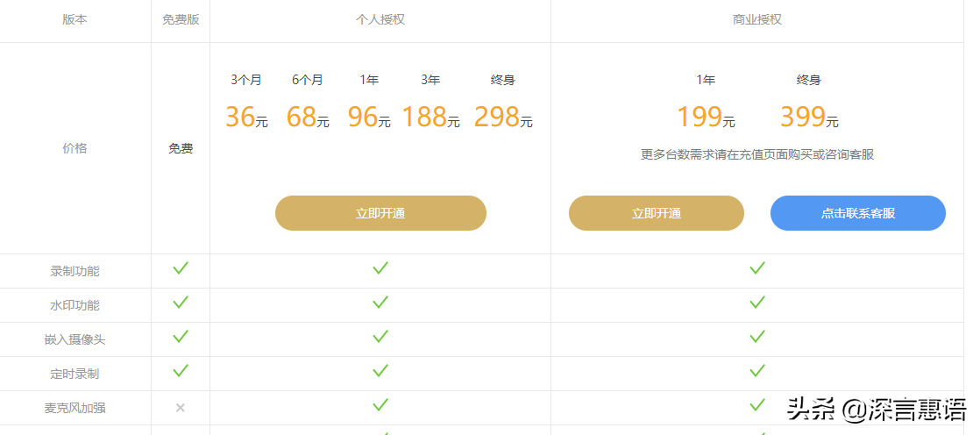The image size is (980, 435).
Task: Click the 免费版 checkmark for 录制功能
Action: click(x=181, y=268)
